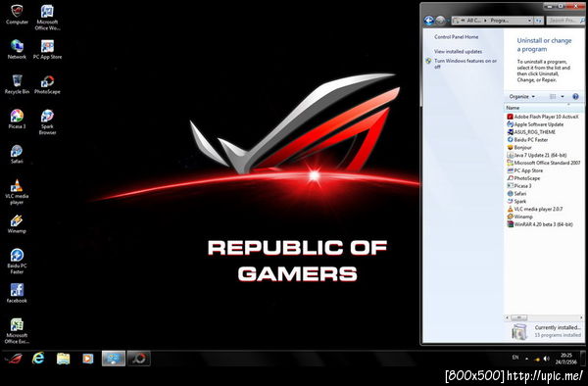Open the Network desktop icon
Screen dimensions: 588x386
(17, 49)
